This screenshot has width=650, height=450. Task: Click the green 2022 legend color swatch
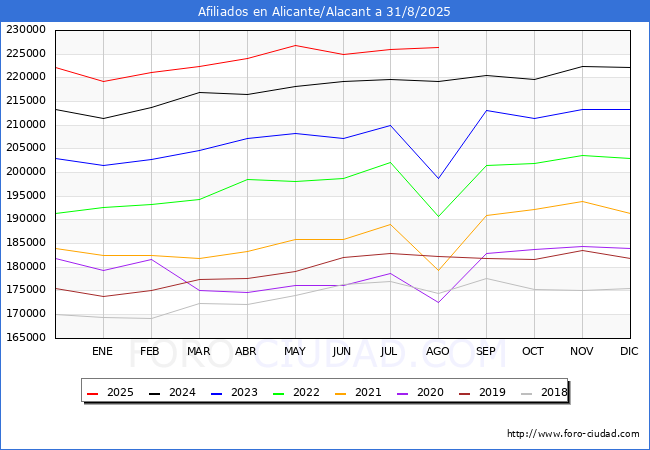click(x=279, y=393)
